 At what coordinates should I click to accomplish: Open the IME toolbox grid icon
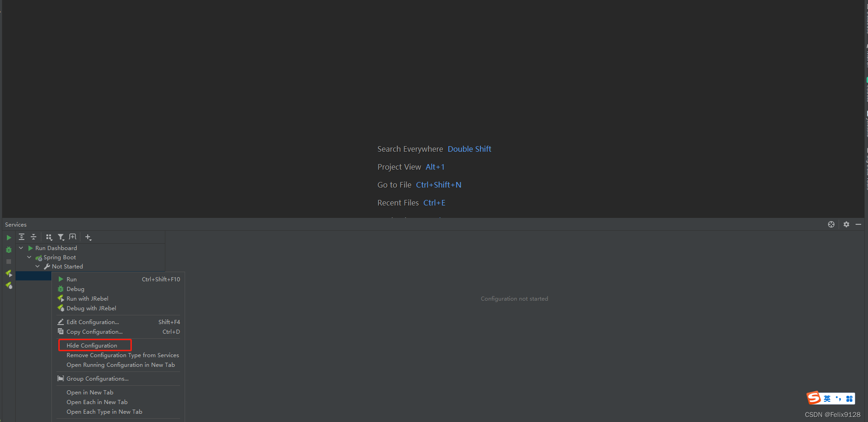coord(849,399)
